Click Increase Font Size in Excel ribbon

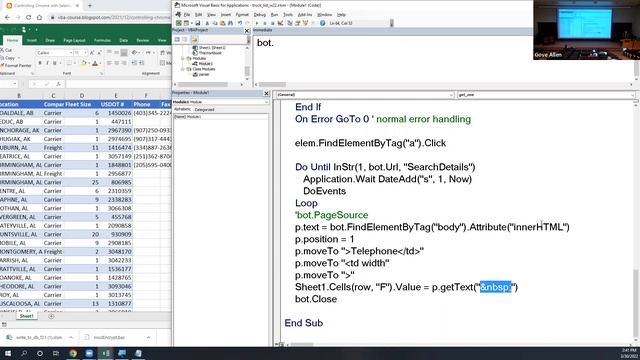point(92,53)
